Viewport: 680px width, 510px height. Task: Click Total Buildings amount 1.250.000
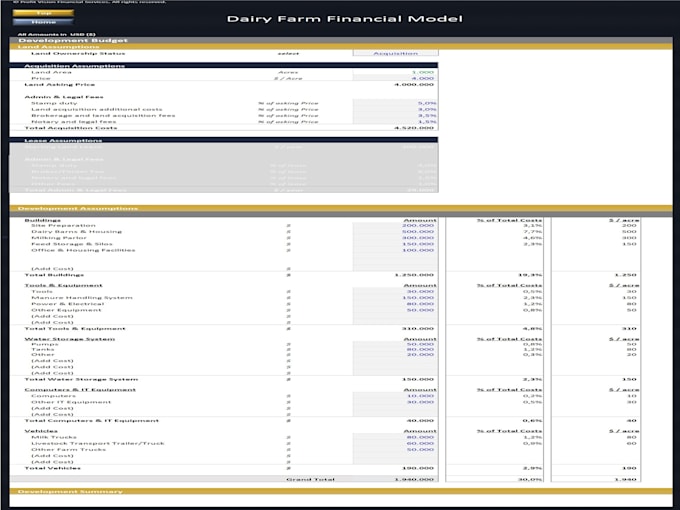(414, 275)
